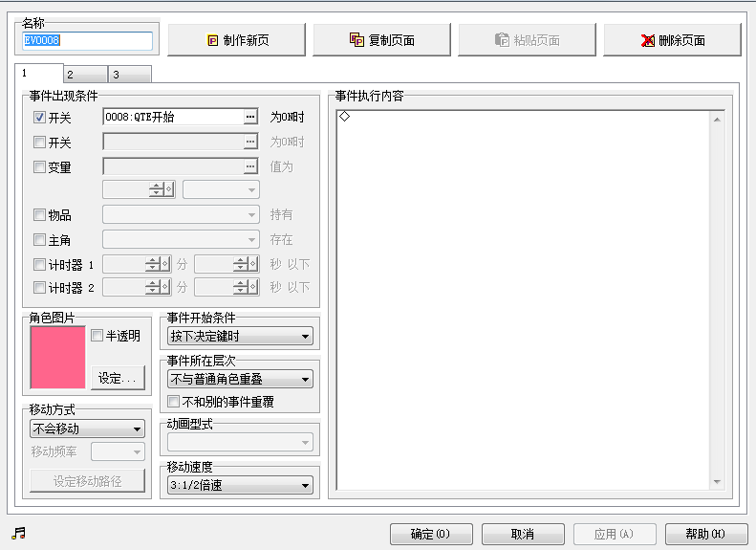The image size is (756, 550).
Task: Open 帮助(H) help button
Action: (706, 534)
